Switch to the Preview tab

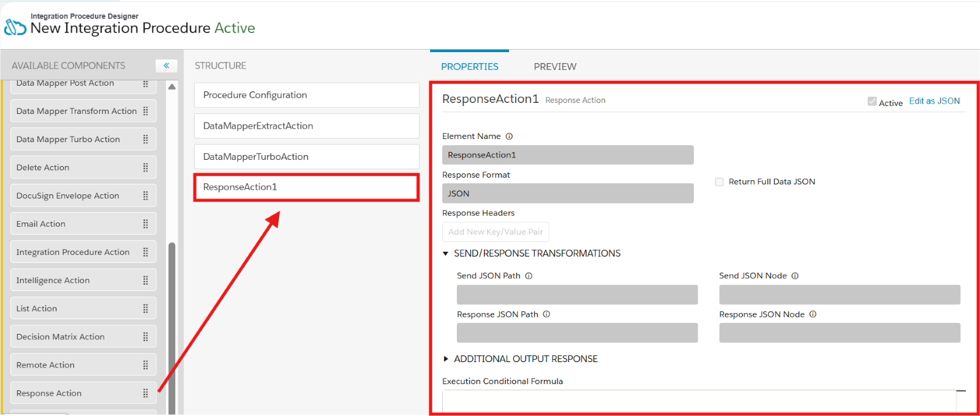[554, 66]
